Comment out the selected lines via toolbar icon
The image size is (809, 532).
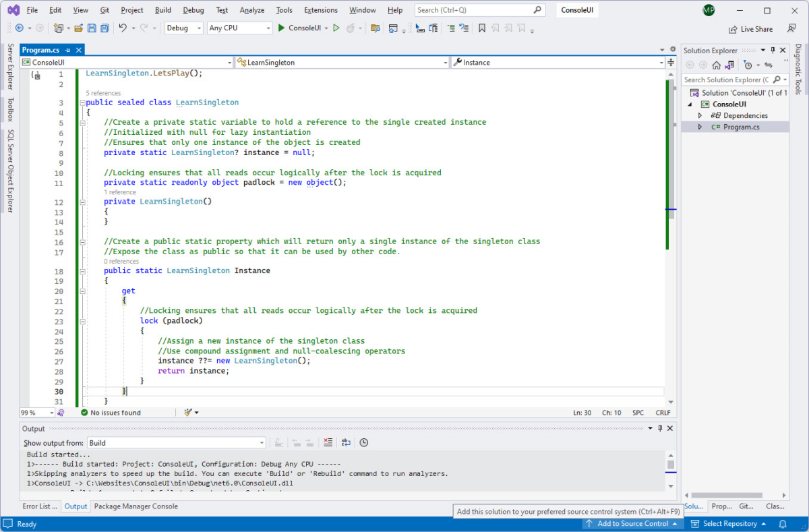point(451,28)
